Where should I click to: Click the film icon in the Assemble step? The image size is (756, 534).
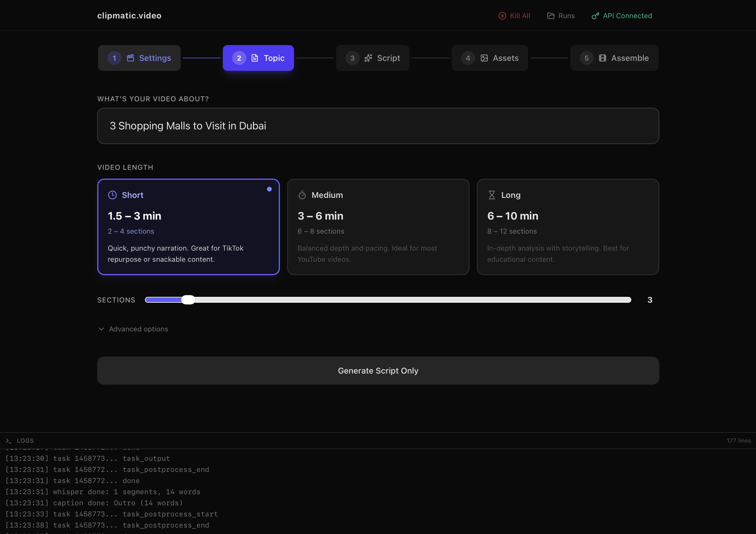602,58
